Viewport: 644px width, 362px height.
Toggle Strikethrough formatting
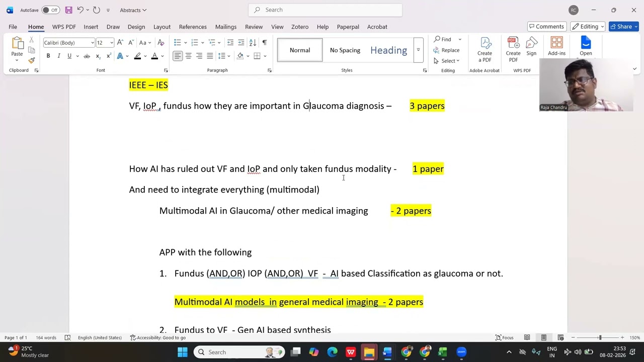87,56
